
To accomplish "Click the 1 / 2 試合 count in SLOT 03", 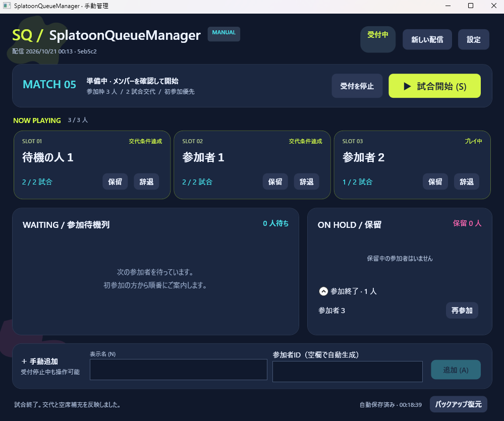I will point(357,182).
